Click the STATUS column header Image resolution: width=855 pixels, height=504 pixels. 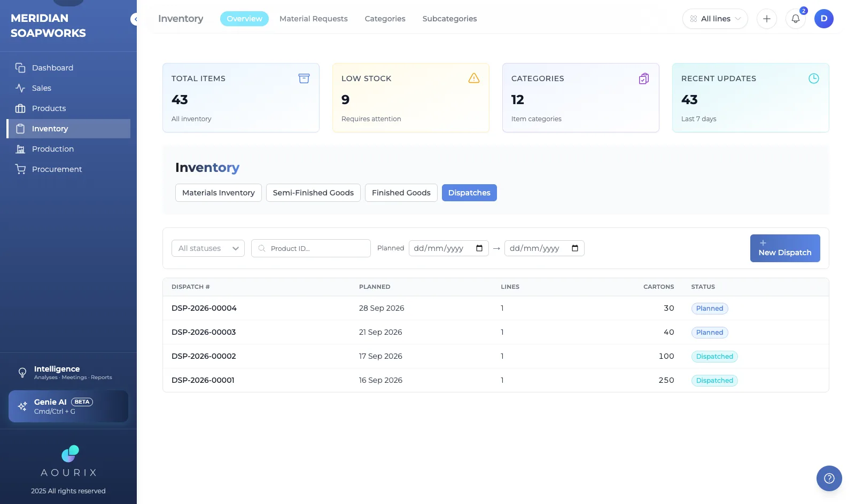(x=703, y=287)
